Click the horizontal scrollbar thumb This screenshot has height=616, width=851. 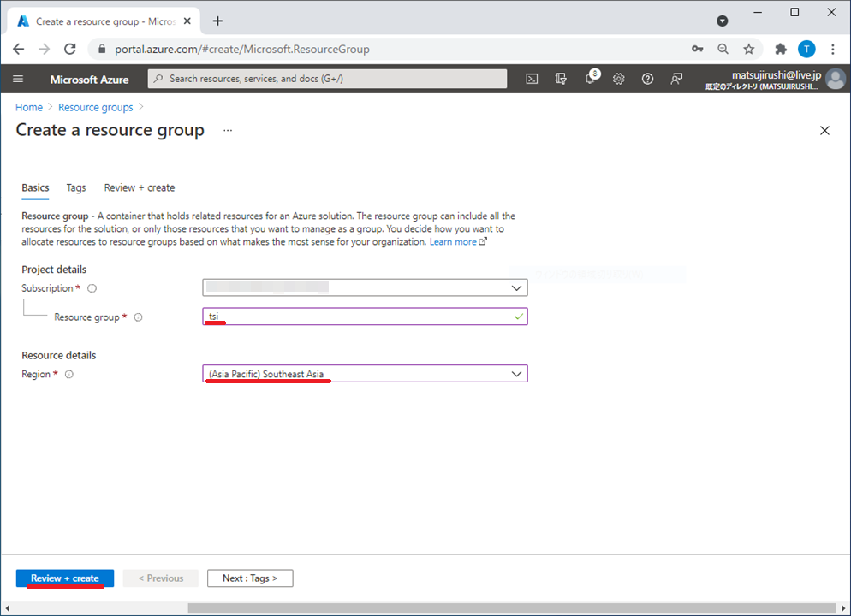tap(511, 608)
